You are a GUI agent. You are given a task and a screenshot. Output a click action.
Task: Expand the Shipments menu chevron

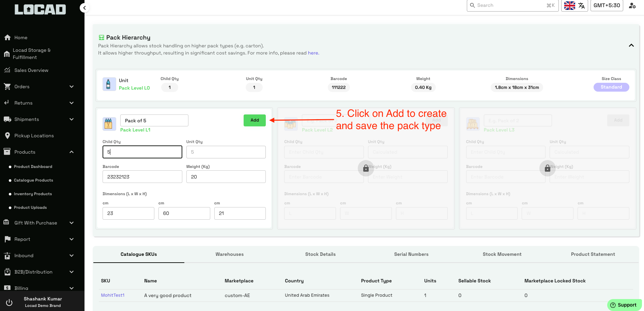coord(72,119)
